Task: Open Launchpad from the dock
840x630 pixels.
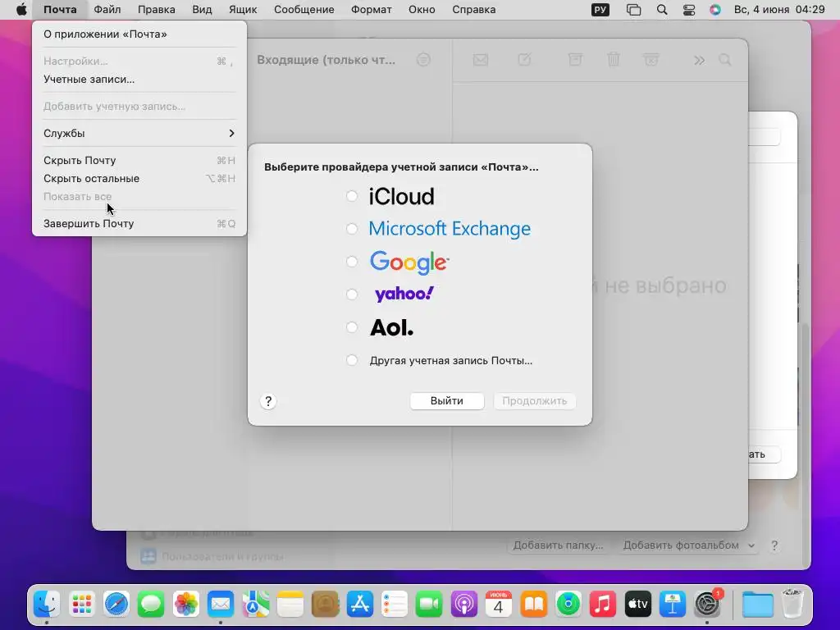Action: 81,605
